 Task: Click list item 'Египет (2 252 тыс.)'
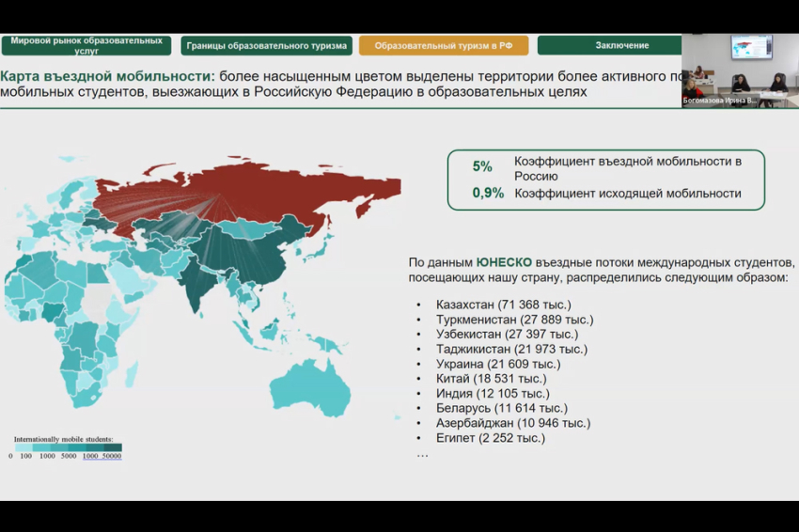[490, 438]
